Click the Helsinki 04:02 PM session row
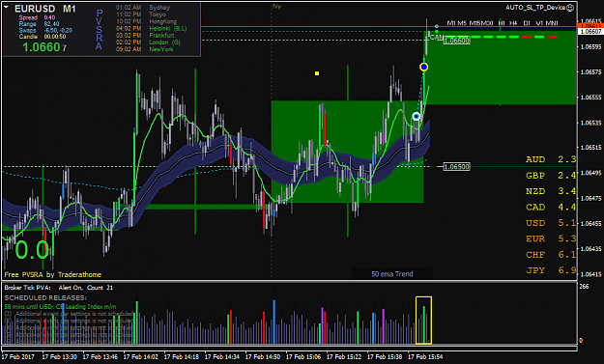Screen dimensions: 604x364 point(152,28)
